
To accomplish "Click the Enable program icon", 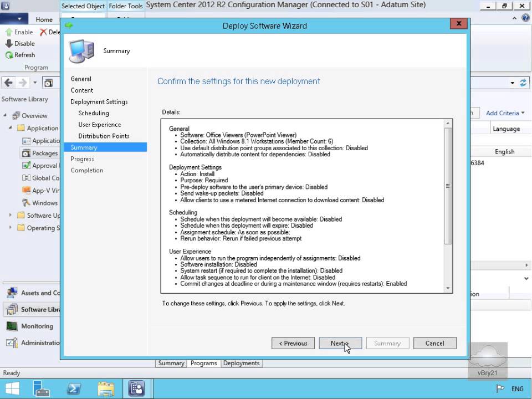I will point(9,32).
